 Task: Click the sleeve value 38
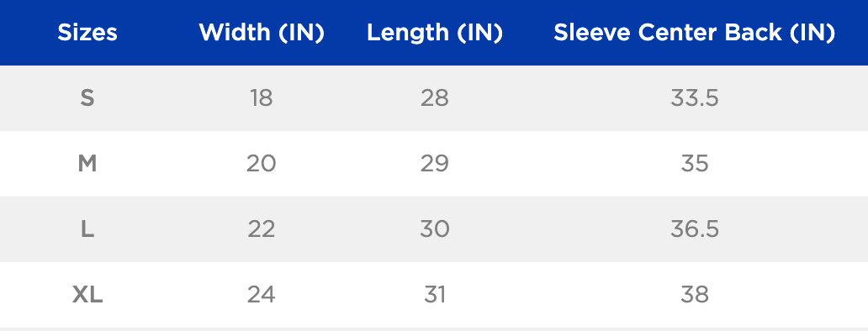click(694, 295)
